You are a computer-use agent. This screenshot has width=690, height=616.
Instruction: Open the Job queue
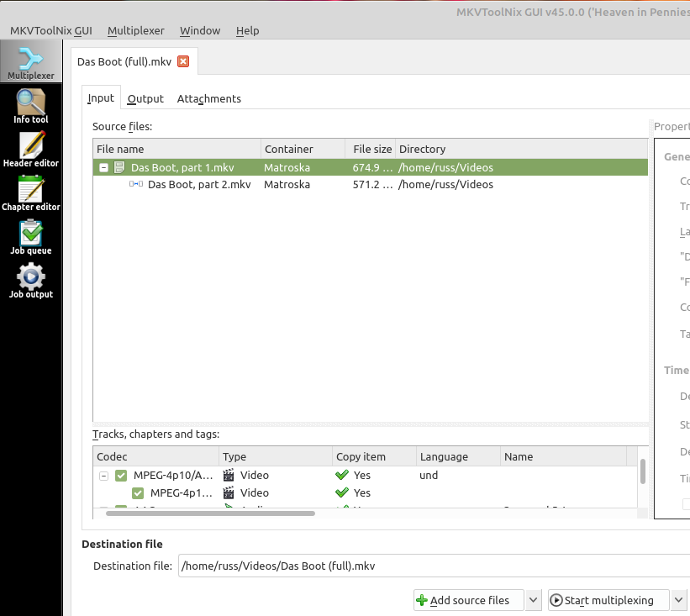(31, 238)
